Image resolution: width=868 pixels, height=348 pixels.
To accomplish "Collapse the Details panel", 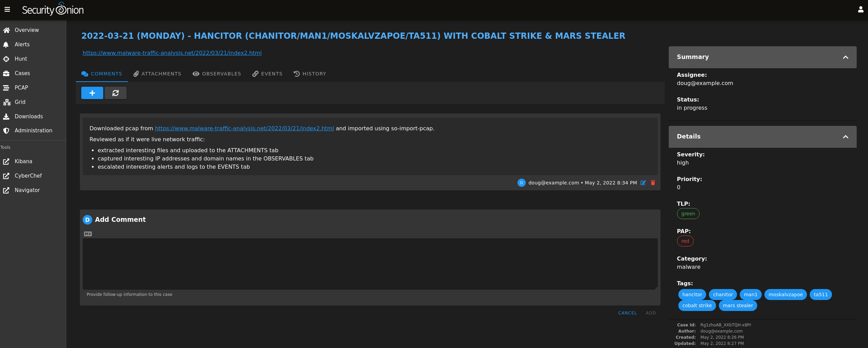I will point(846,137).
